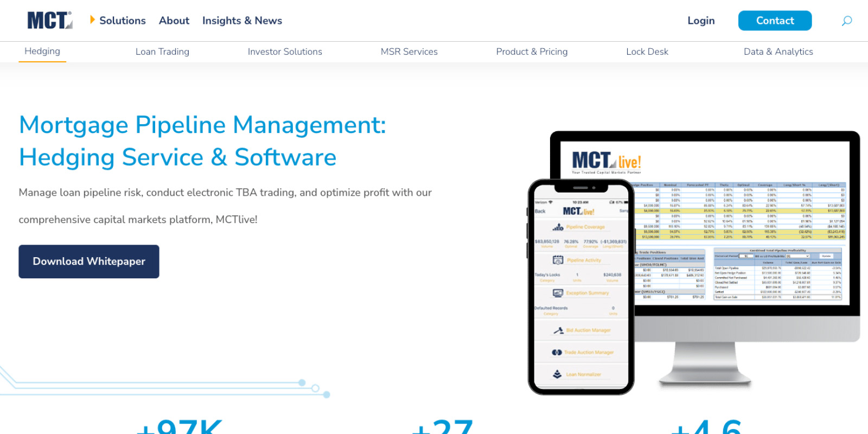Open the MSR Services tab
This screenshot has width=868, height=434.
(409, 52)
